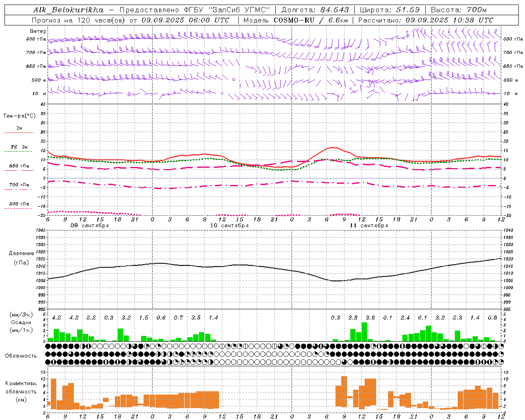This screenshot has height=420, width=525.
Task: Click the Осадки precipitation label
Action: pos(21,322)
